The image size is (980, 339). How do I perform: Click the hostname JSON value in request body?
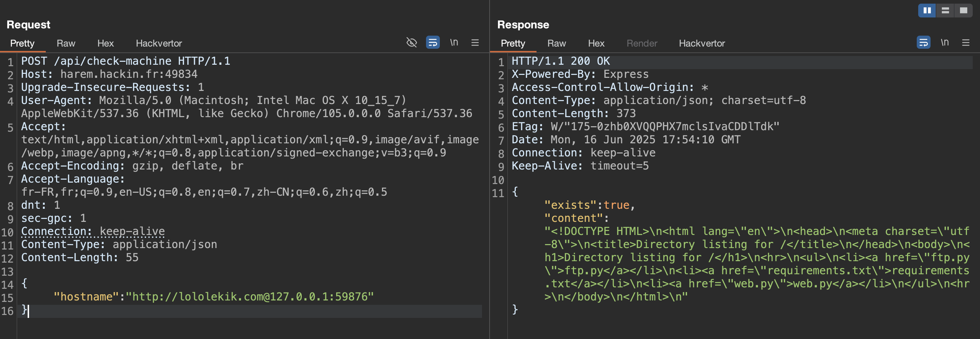250,297
